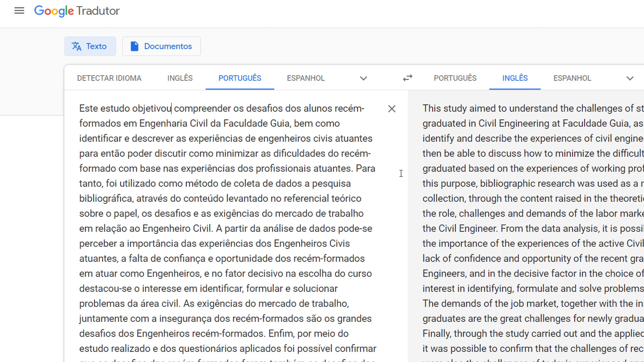Select Português as source language
Image resolution: width=644 pixels, height=362 pixels.
239,78
